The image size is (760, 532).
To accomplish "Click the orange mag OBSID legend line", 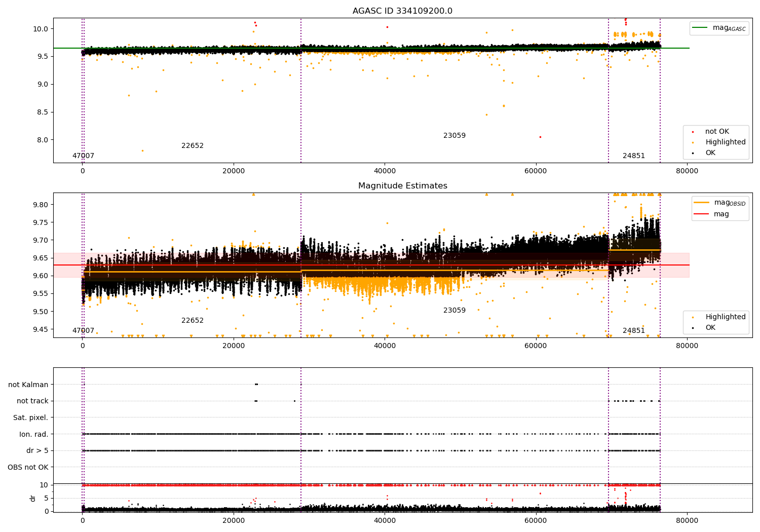I will click(701, 203).
